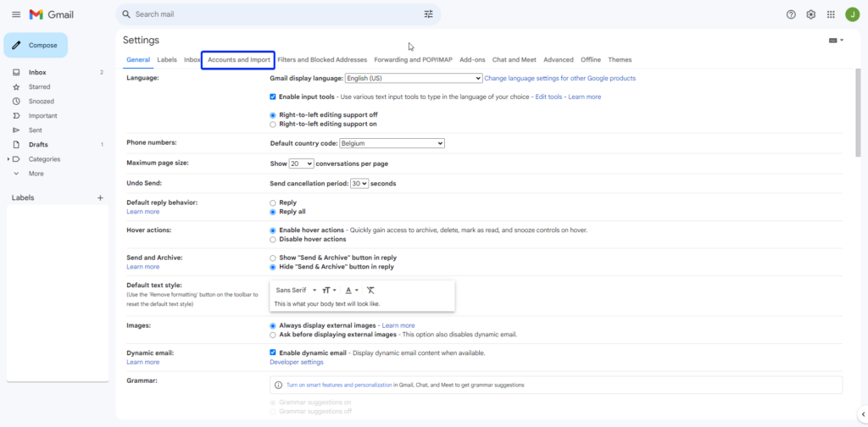Click the Settings gear icon

(x=811, y=14)
